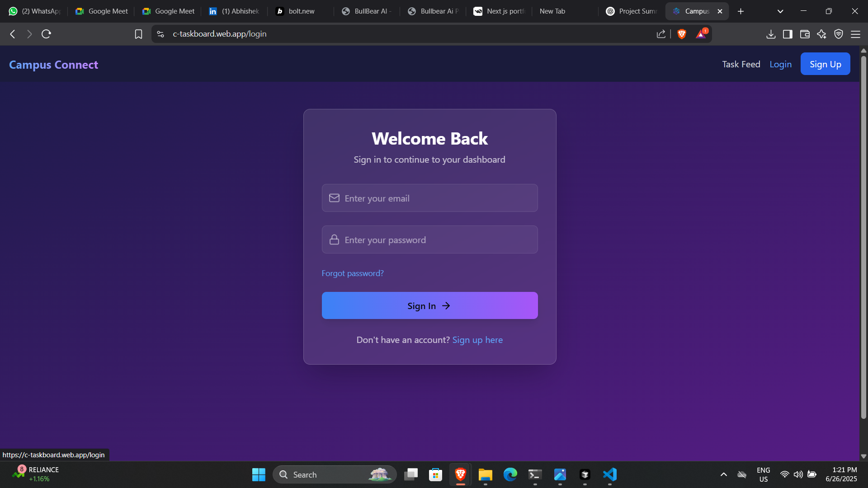This screenshot has width=868, height=488.
Task: Switch to the Project Summary tab
Action: pyautogui.click(x=632, y=11)
